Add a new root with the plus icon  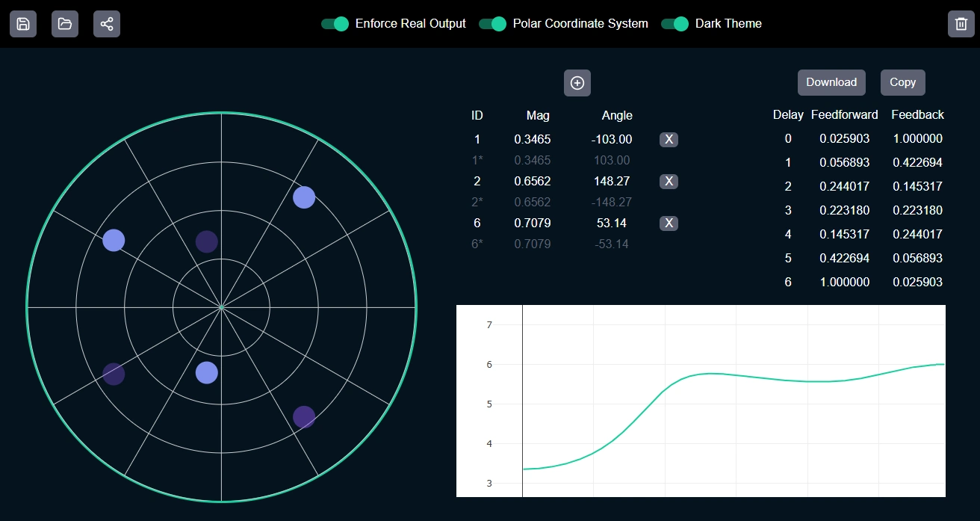click(577, 83)
